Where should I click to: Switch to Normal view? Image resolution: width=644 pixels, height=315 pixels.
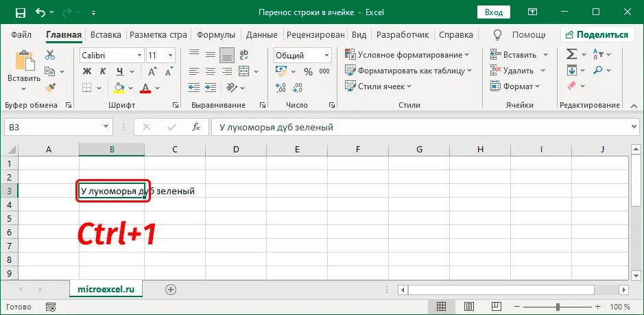[441, 307]
